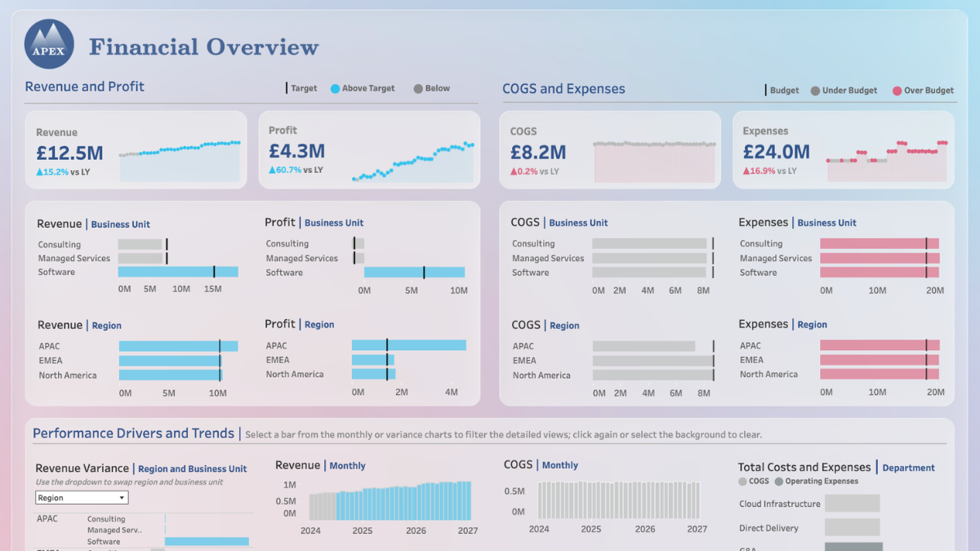Select Software bar in Revenue Business Unit chart

(x=178, y=272)
